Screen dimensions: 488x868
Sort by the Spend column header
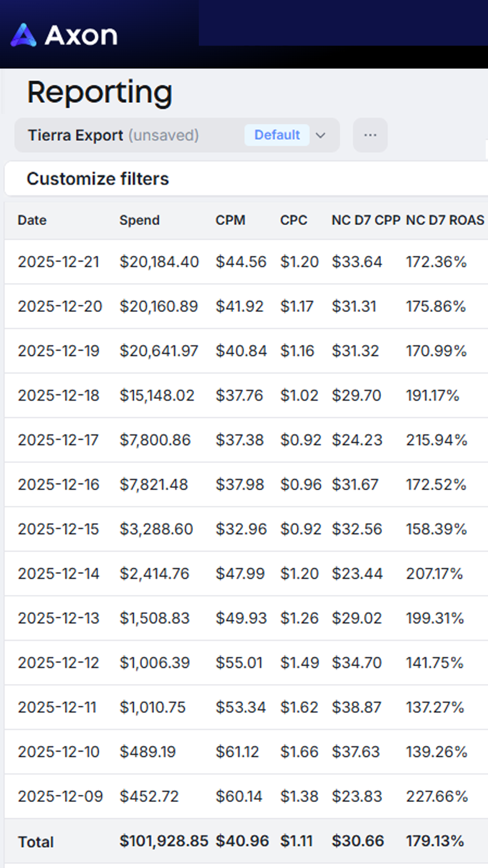139,220
